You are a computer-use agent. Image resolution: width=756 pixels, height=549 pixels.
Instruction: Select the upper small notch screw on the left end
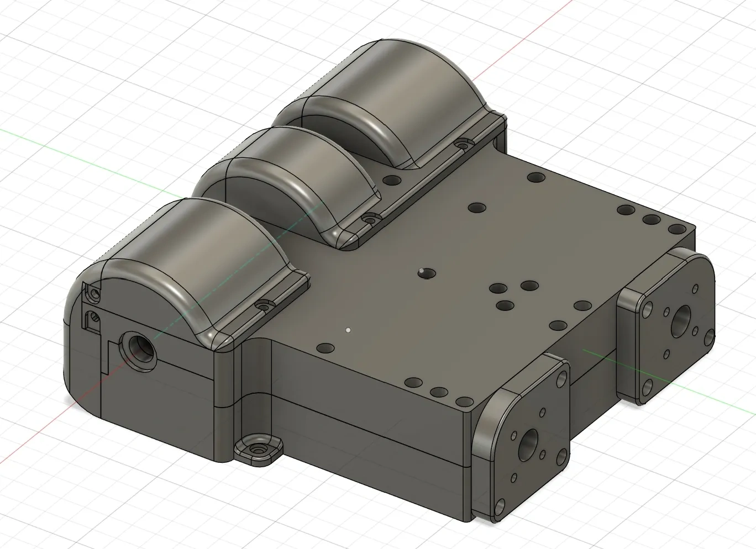point(95,294)
